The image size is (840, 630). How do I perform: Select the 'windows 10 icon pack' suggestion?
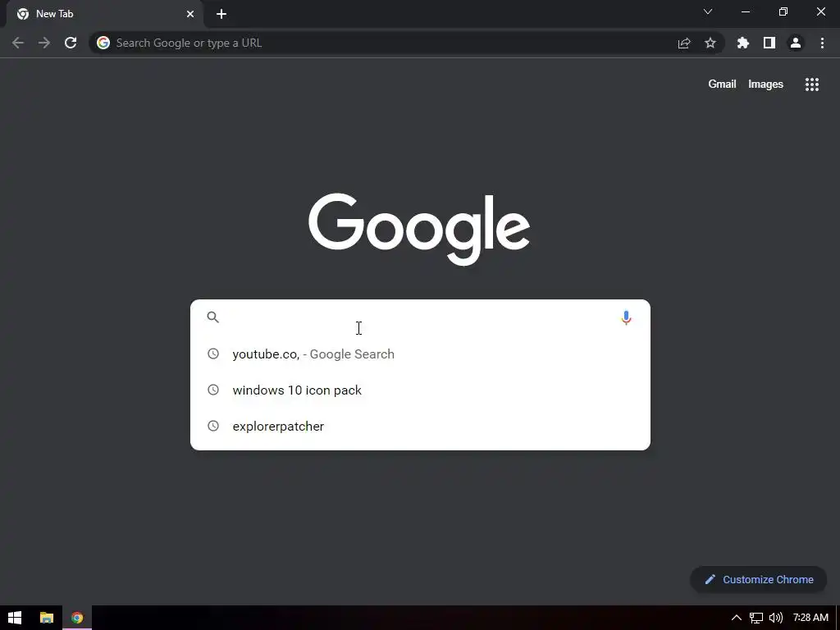coord(420,390)
